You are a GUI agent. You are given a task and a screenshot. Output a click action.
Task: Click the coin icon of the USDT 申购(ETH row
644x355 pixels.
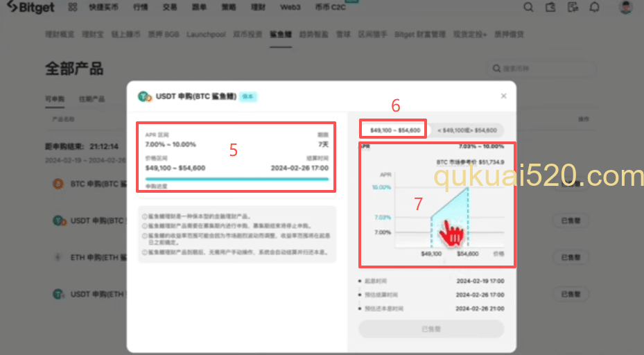pos(59,294)
